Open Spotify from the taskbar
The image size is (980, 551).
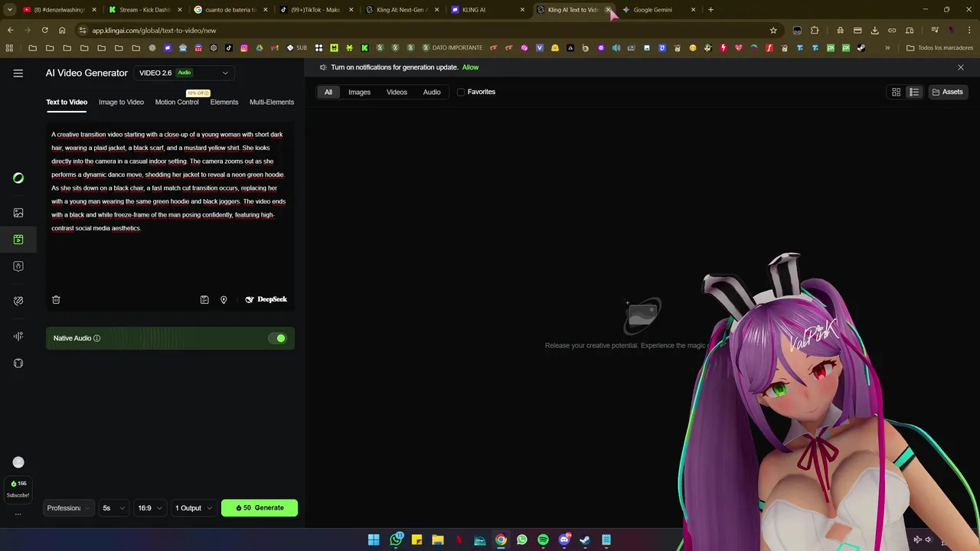click(543, 540)
